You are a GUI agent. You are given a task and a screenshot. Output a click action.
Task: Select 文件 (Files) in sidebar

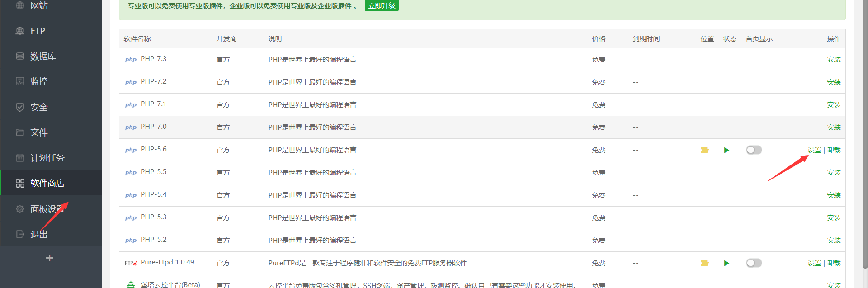pyautogui.click(x=39, y=132)
